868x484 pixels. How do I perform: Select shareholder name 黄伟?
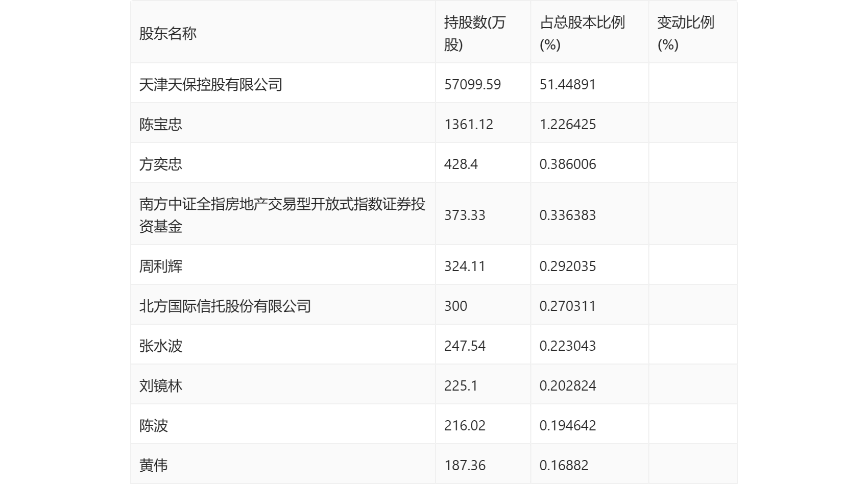(154, 466)
